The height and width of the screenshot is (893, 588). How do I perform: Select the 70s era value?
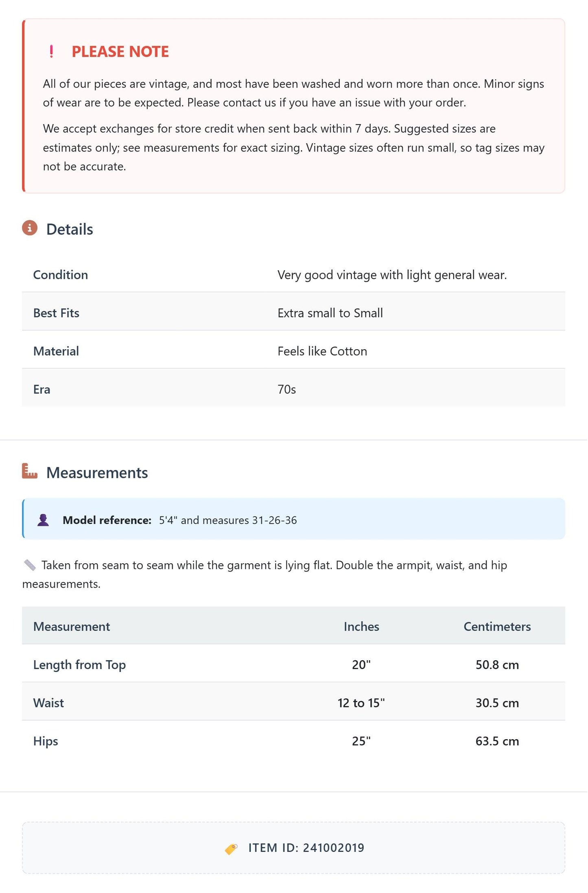pyautogui.click(x=286, y=390)
